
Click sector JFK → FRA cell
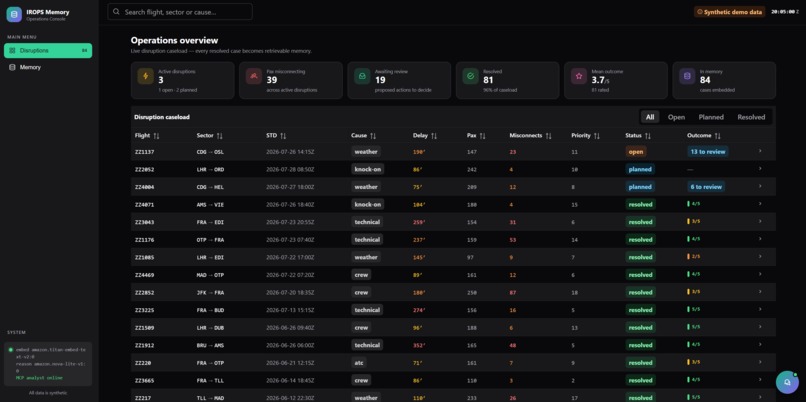210,293
